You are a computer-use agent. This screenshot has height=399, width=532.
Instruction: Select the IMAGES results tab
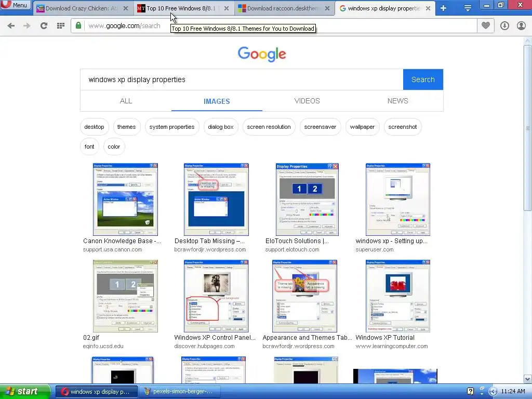tap(217, 101)
